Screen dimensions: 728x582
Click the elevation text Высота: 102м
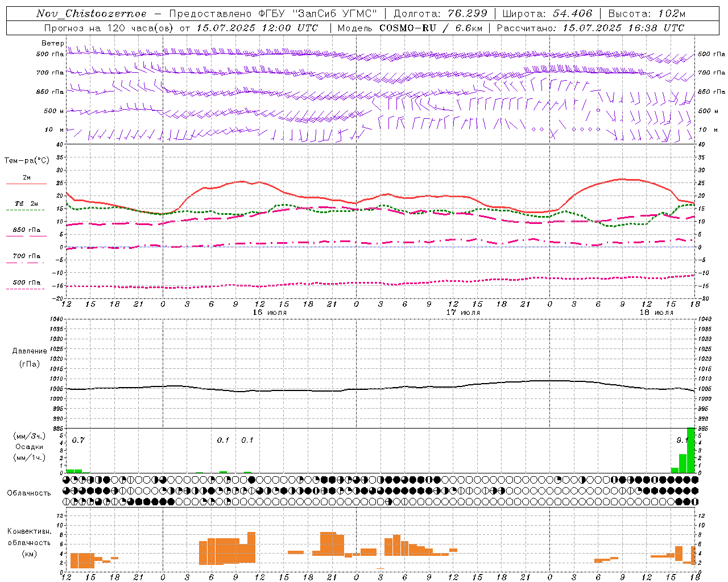tap(647, 14)
